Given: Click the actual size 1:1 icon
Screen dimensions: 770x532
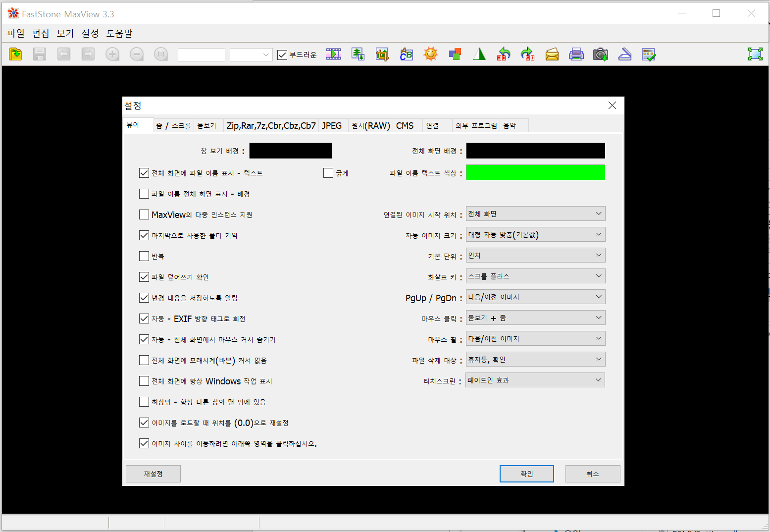Looking at the screenshot, I should 161,54.
